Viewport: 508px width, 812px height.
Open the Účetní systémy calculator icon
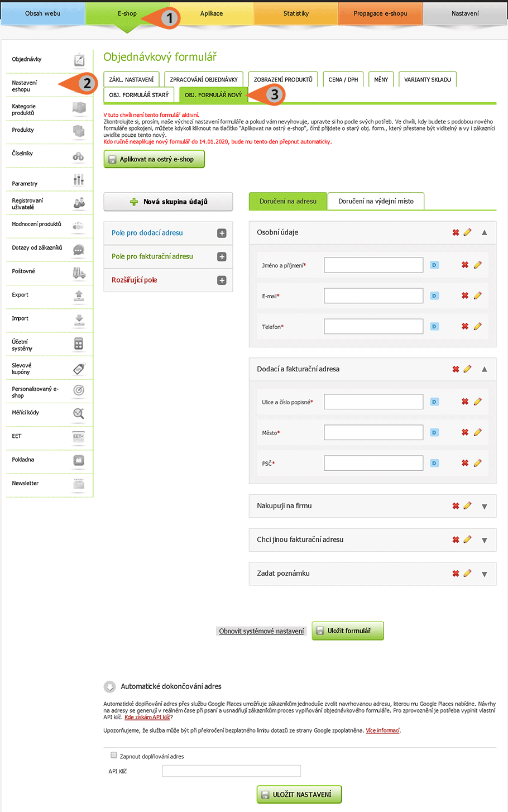click(x=79, y=345)
